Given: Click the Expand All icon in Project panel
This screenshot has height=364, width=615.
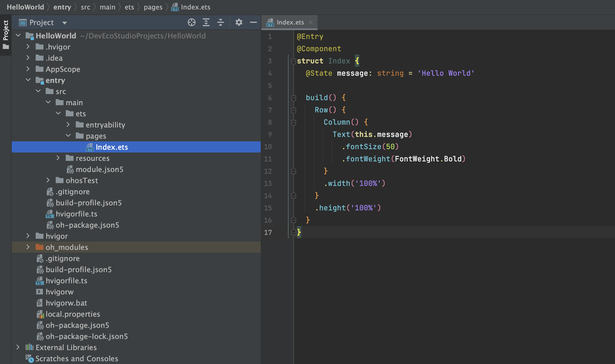Looking at the screenshot, I should click(206, 22).
